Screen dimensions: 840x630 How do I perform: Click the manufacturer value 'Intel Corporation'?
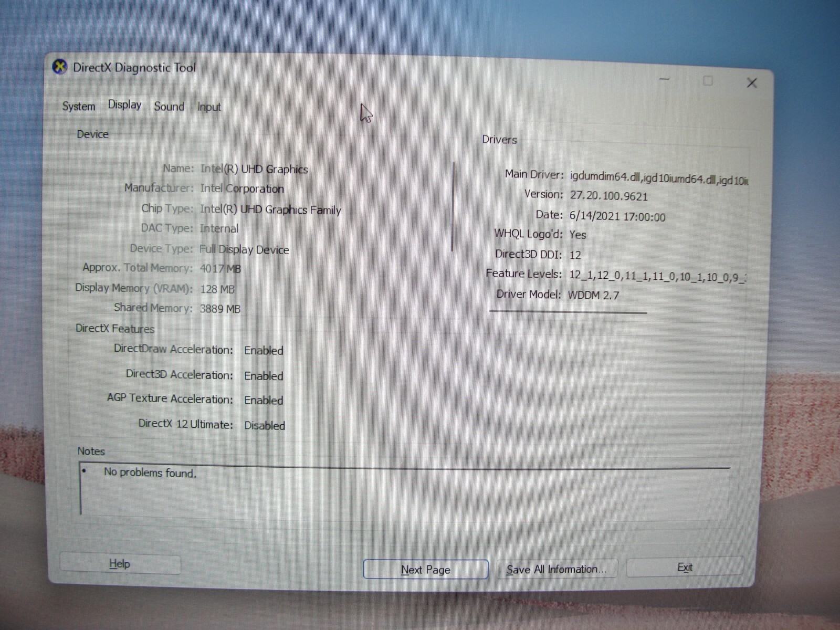[x=242, y=188]
